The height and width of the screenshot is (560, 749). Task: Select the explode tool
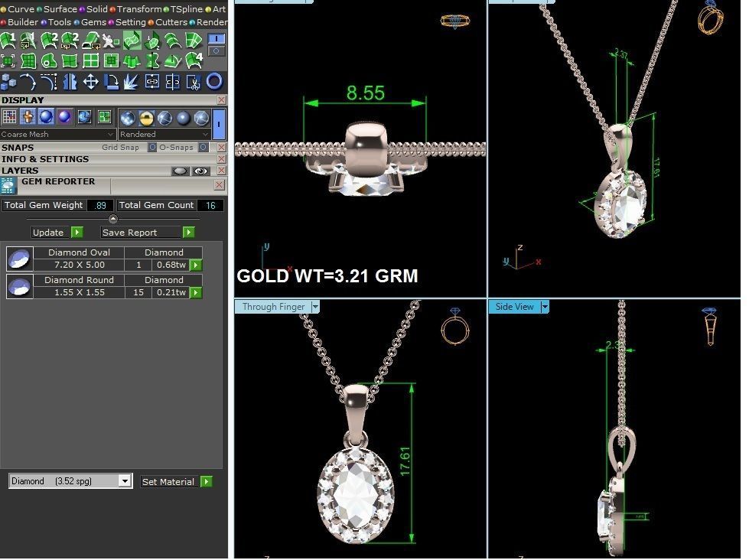tap(132, 82)
